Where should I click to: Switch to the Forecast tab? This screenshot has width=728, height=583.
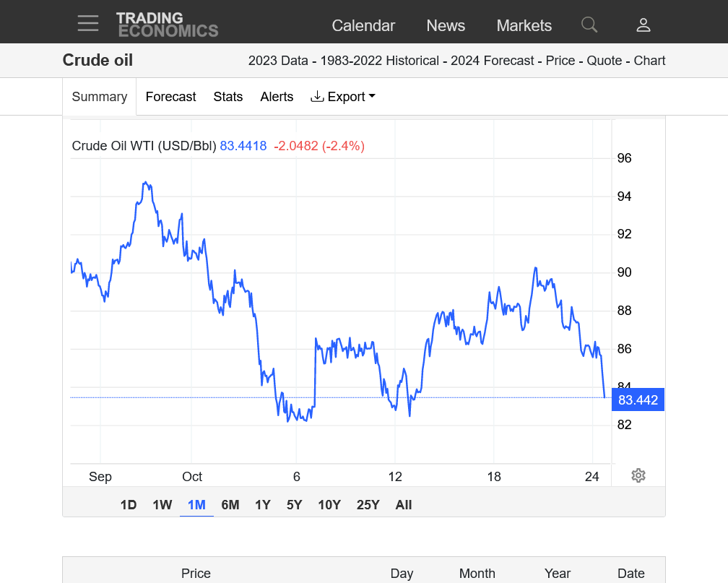pos(171,97)
